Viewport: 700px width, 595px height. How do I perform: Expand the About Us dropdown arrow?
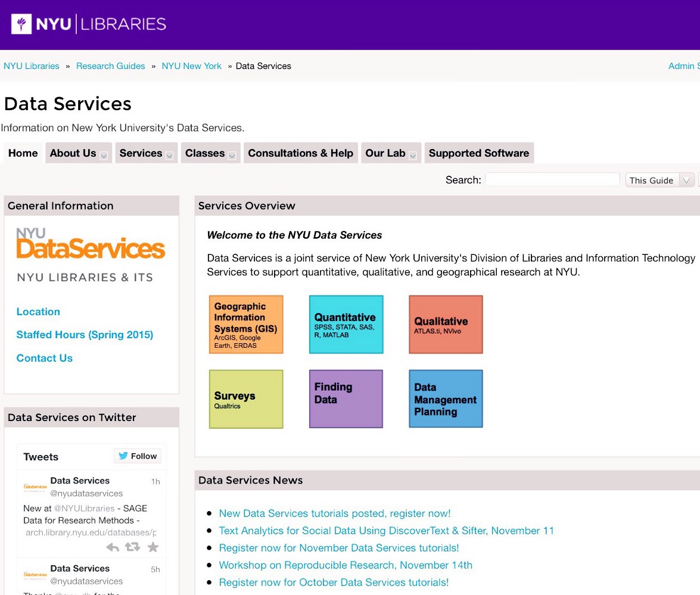pos(104,155)
